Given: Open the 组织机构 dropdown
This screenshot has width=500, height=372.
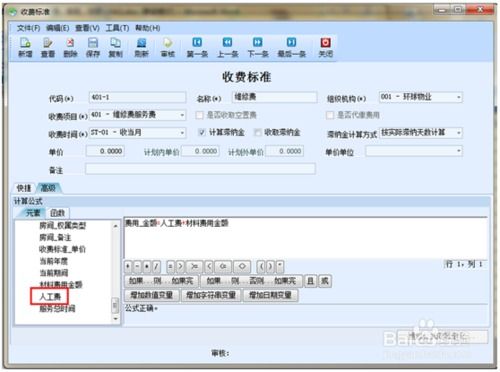Looking at the screenshot, I should pos(459,97).
